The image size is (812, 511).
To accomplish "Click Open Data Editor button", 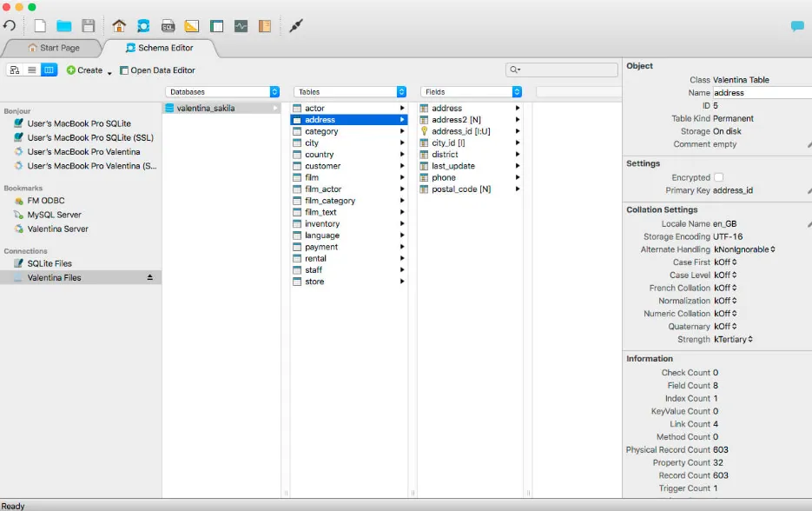I will tap(157, 70).
